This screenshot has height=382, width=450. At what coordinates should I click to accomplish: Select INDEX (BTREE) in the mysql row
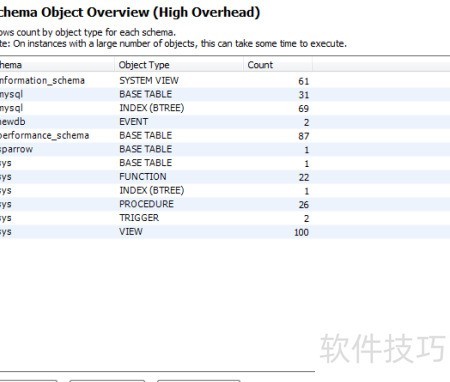[152, 108]
